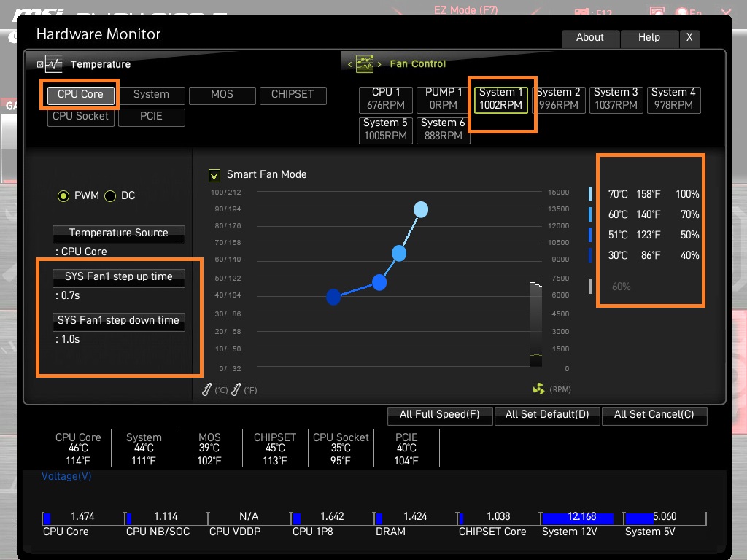
Task: Click lowest fan curve point at 30°C
Action: click(x=333, y=297)
